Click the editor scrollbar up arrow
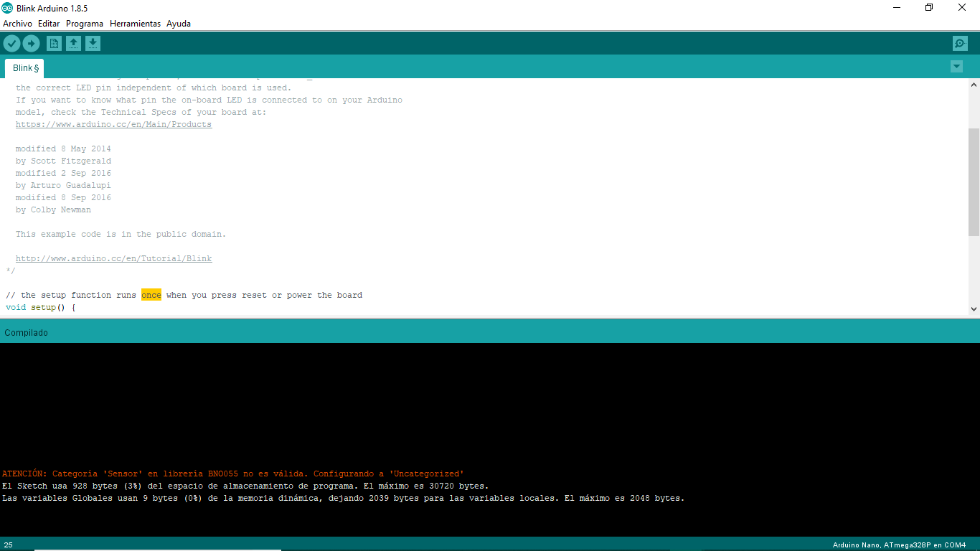This screenshot has height=551, width=980. point(974,85)
